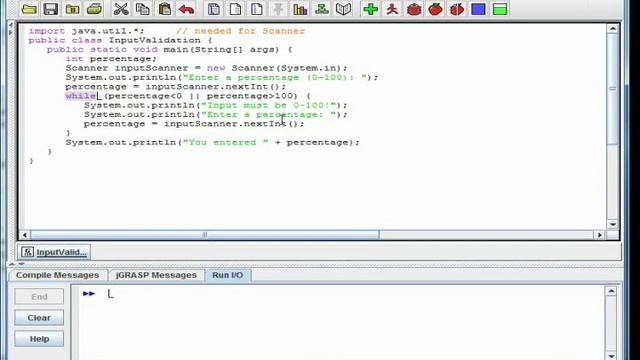
Task: Undo the last edit with the red arrow
Action: coord(187,9)
